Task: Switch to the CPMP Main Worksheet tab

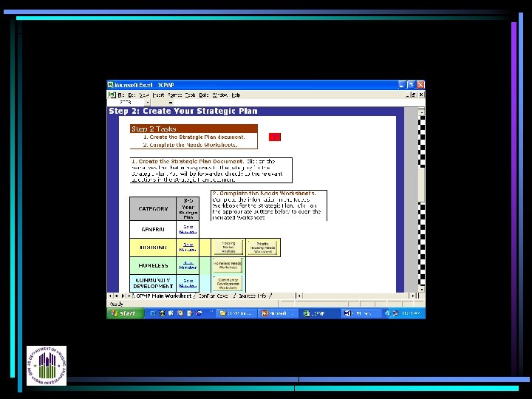Action: click(163, 296)
